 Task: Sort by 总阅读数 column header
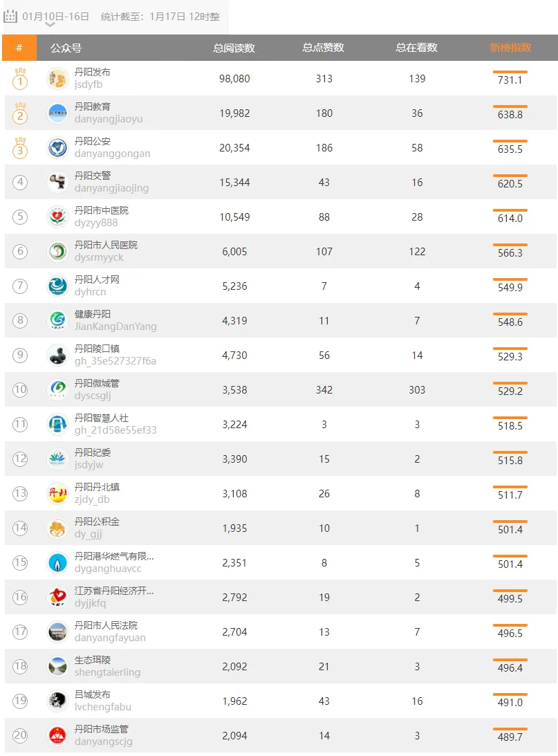234,48
